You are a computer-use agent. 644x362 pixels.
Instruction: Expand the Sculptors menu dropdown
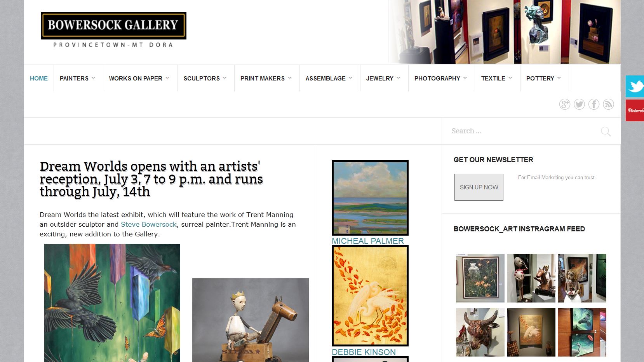point(205,78)
